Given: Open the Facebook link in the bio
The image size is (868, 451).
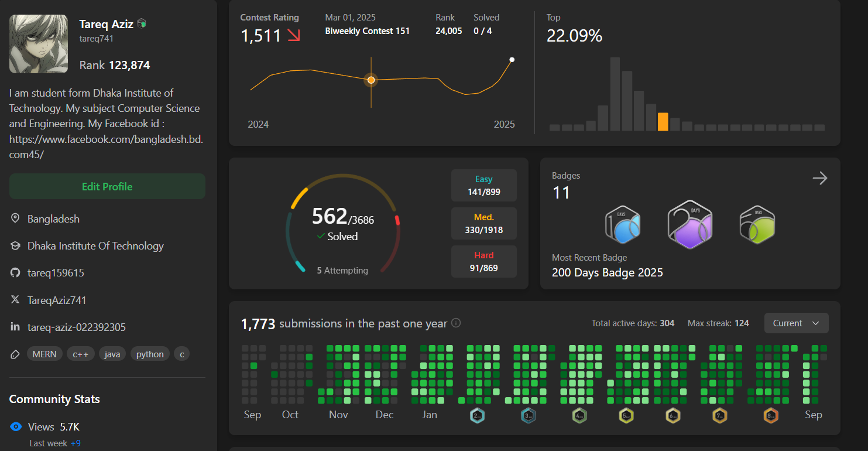Looking at the screenshot, I should pyautogui.click(x=106, y=139).
